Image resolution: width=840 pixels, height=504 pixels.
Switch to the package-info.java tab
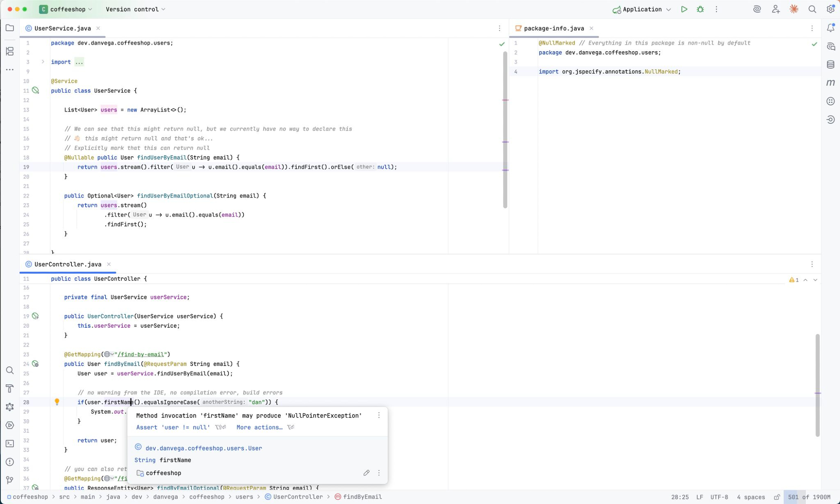(x=554, y=28)
